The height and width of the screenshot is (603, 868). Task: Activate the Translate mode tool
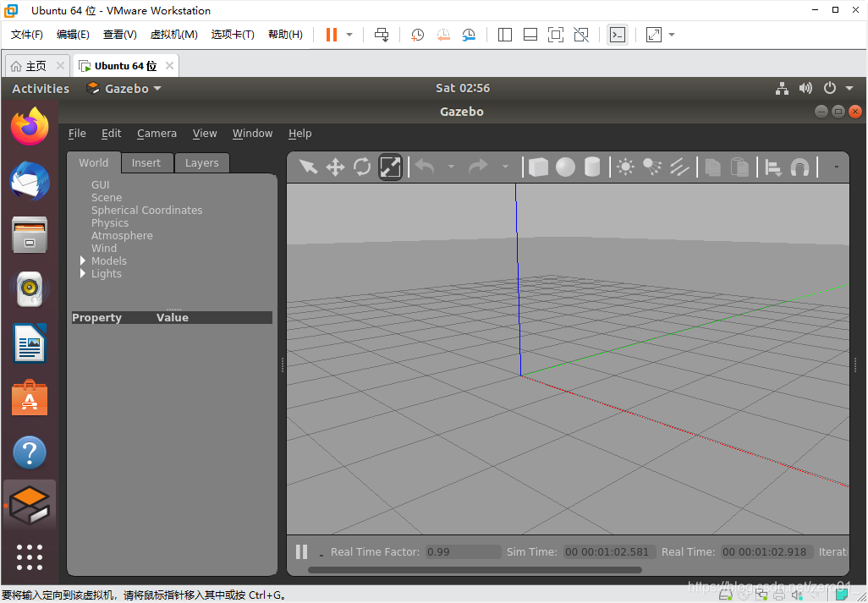point(336,167)
